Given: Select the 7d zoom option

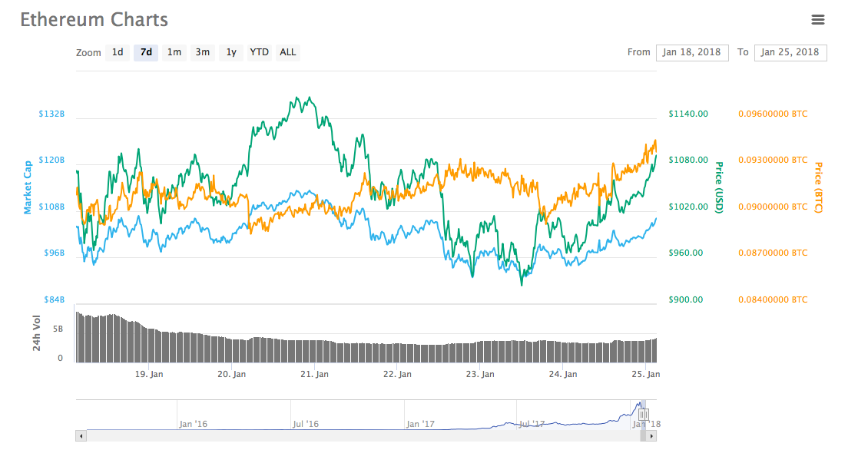Looking at the screenshot, I should 146,52.
